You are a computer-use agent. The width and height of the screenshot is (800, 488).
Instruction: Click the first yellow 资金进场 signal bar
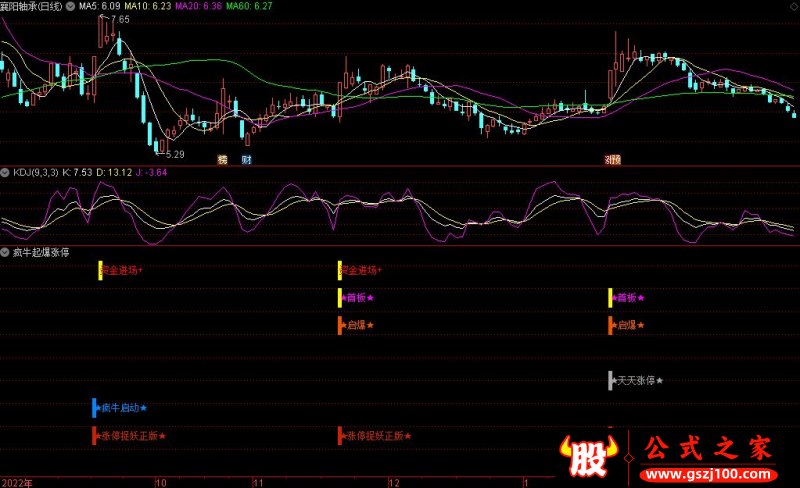(100, 270)
